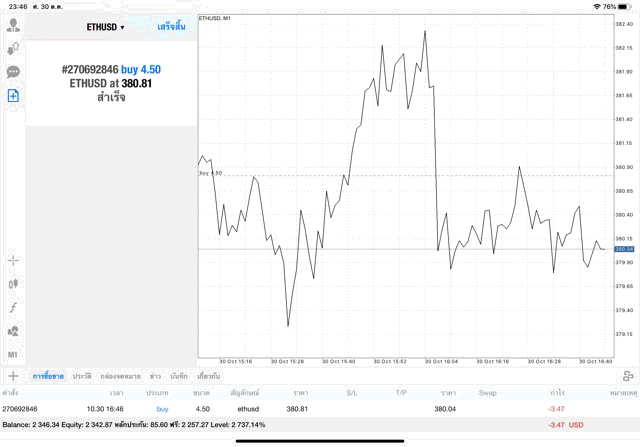Open the chat messages icon
This screenshot has height=447, width=640.
[x=13, y=72]
